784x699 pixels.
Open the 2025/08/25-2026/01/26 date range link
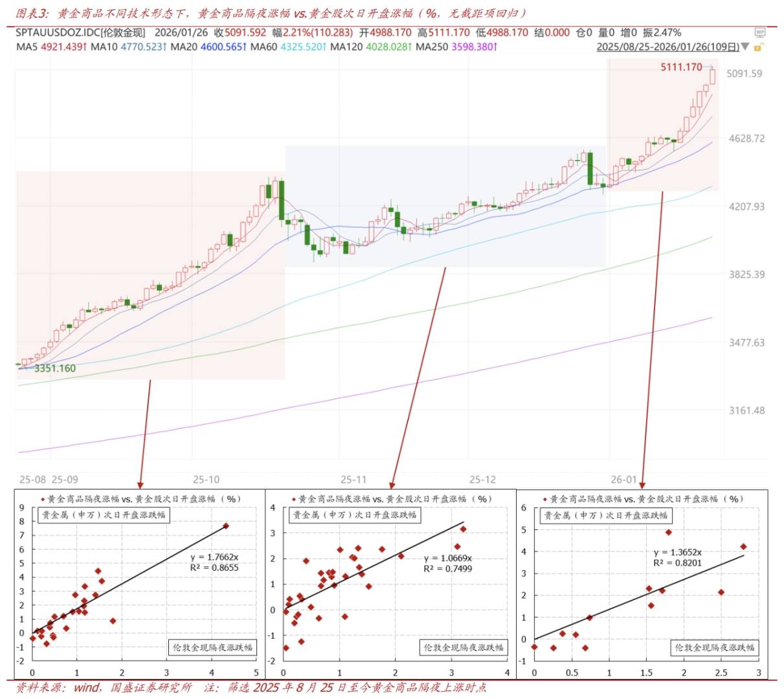point(667,47)
